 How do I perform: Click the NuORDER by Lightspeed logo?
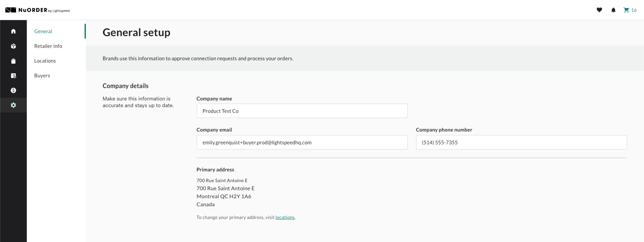click(37, 10)
